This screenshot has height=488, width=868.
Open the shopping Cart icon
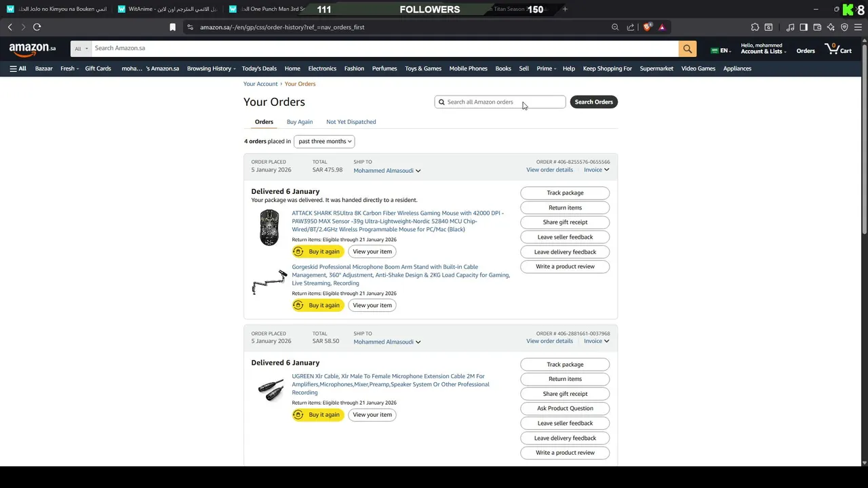pyautogui.click(x=837, y=49)
